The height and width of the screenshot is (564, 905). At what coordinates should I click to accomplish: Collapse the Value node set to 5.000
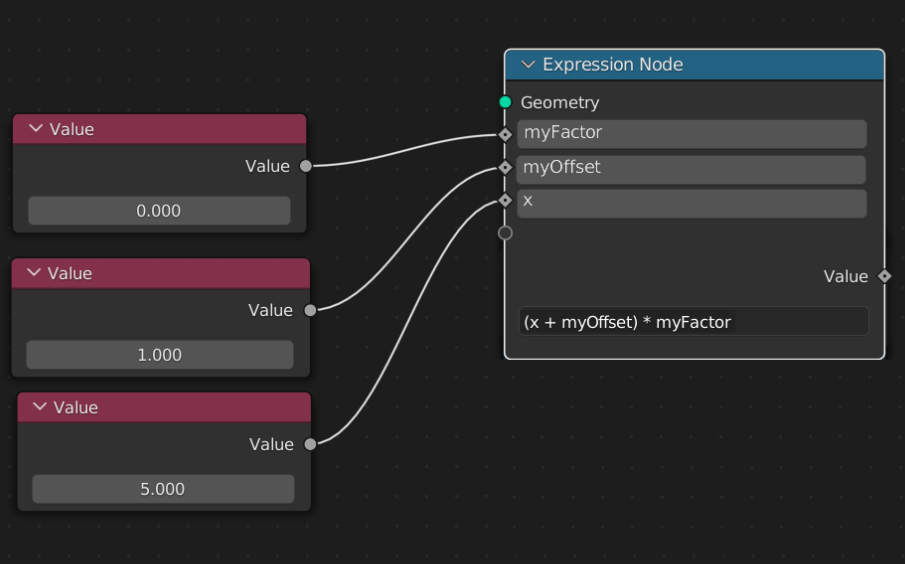pyautogui.click(x=40, y=407)
